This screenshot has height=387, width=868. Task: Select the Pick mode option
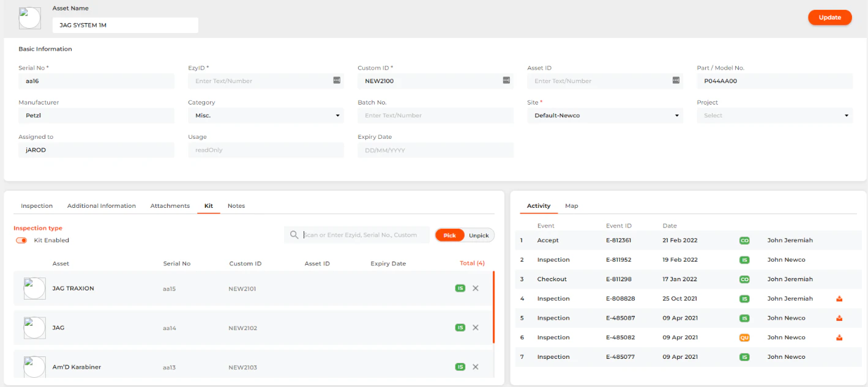pyautogui.click(x=450, y=235)
